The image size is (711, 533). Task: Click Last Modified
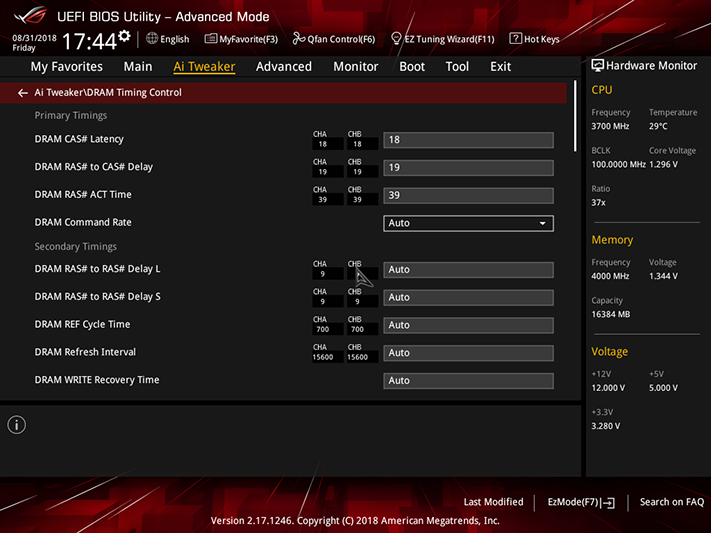(x=493, y=502)
